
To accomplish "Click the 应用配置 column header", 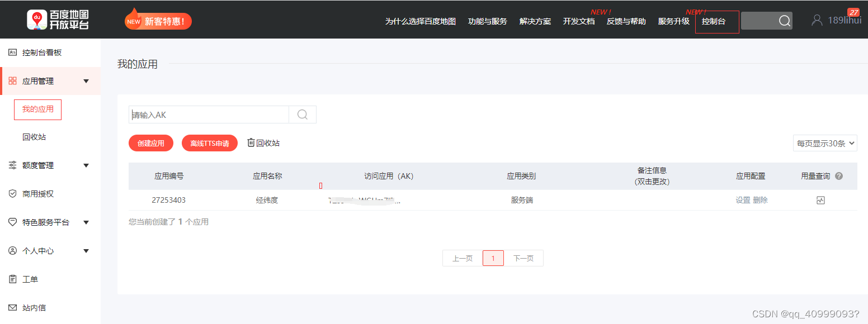I will (x=751, y=176).
